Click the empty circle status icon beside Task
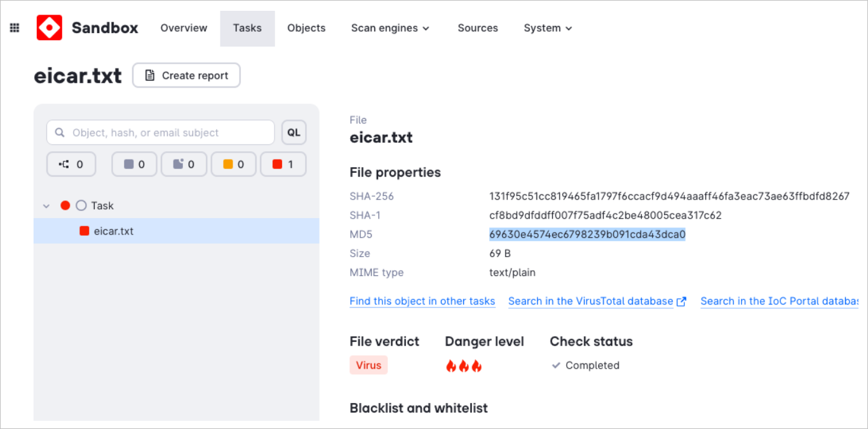 (x=81, y=205)
